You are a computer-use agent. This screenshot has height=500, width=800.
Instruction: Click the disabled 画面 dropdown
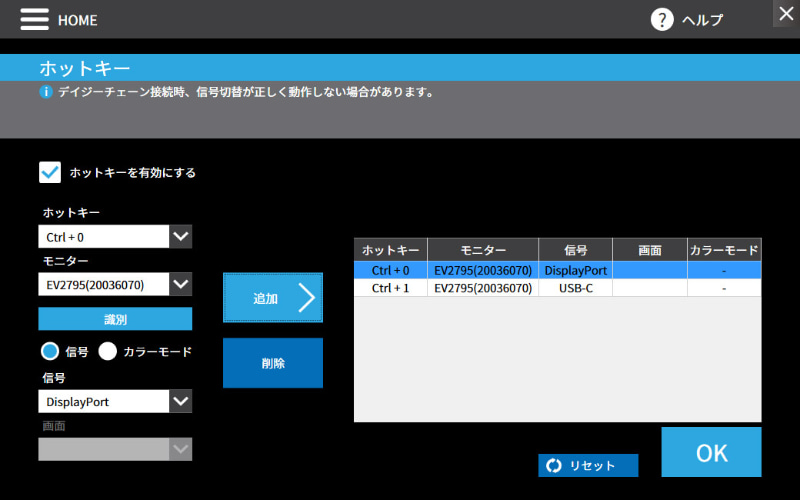(x=115, y=449)
